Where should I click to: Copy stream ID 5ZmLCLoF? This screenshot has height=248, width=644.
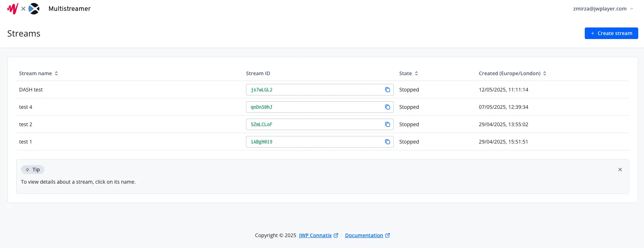coord(388,124)
